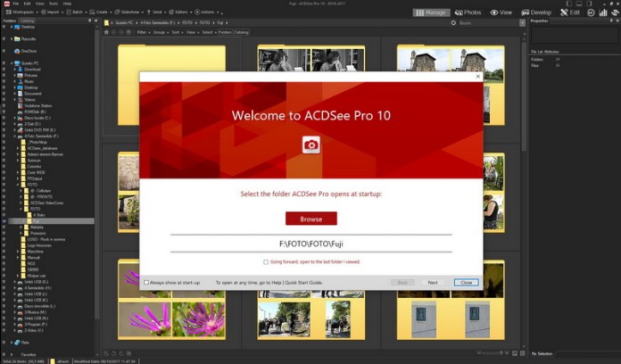This screenshot has height=364, width=621.
Task: Expand the Disco locale (C:) tree node
Action: point(14,118)
